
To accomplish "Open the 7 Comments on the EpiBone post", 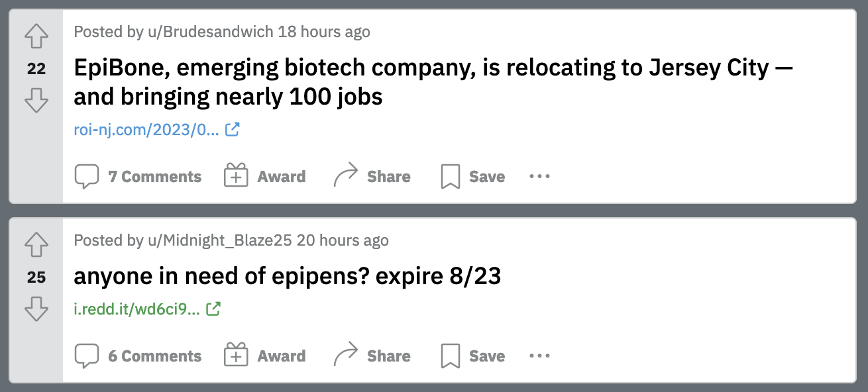I will [138, 177].
